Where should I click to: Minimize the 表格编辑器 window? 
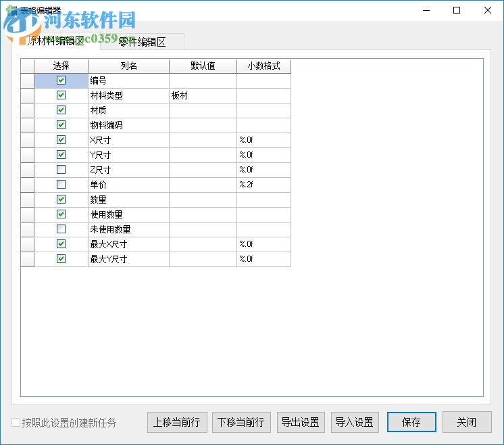coord(426,10)
